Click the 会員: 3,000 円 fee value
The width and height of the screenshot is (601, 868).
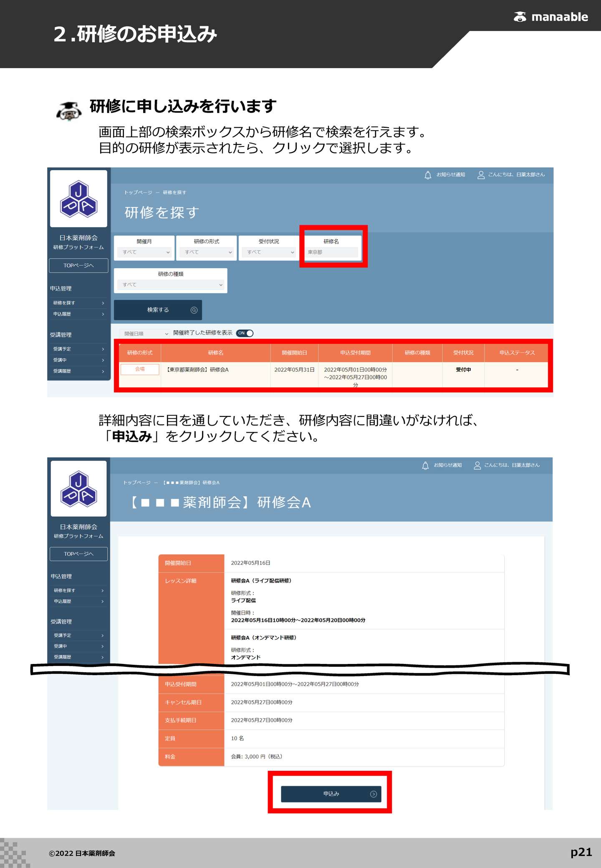pos(257,757)
